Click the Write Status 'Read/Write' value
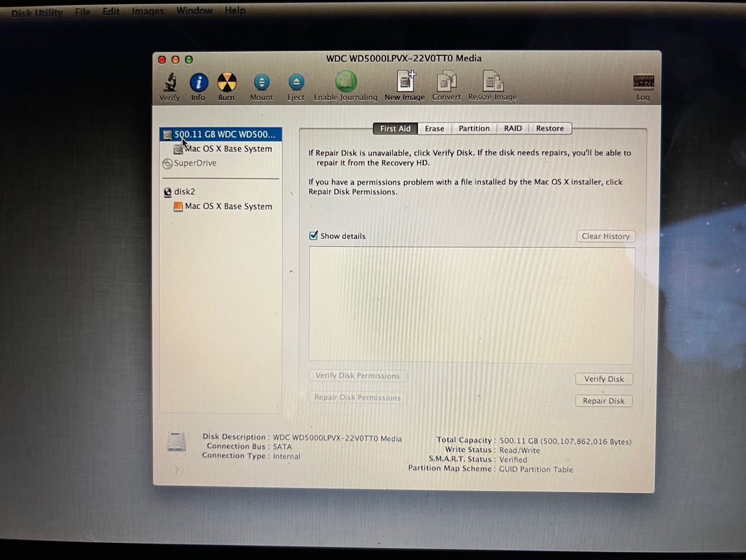The image size is (746, 560). 520,450
